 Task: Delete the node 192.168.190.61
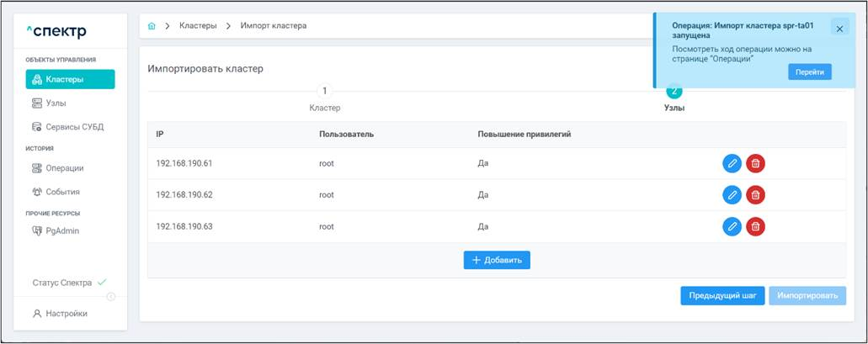(x=755, y=163)
